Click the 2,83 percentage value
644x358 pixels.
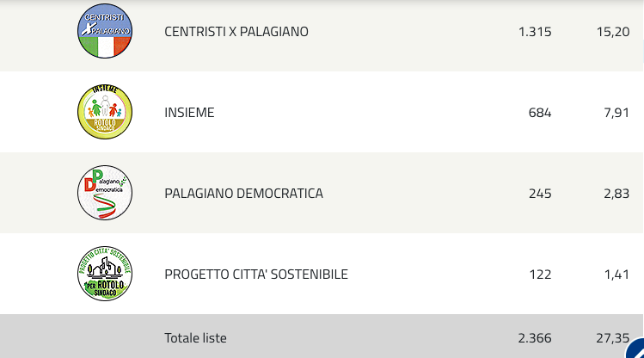coord(616,194)
